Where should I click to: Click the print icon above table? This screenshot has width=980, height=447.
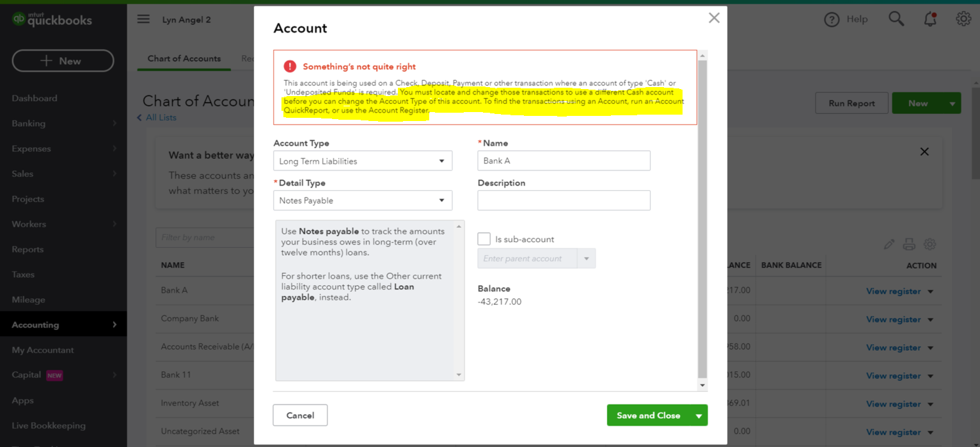click(x=909, y=244)
